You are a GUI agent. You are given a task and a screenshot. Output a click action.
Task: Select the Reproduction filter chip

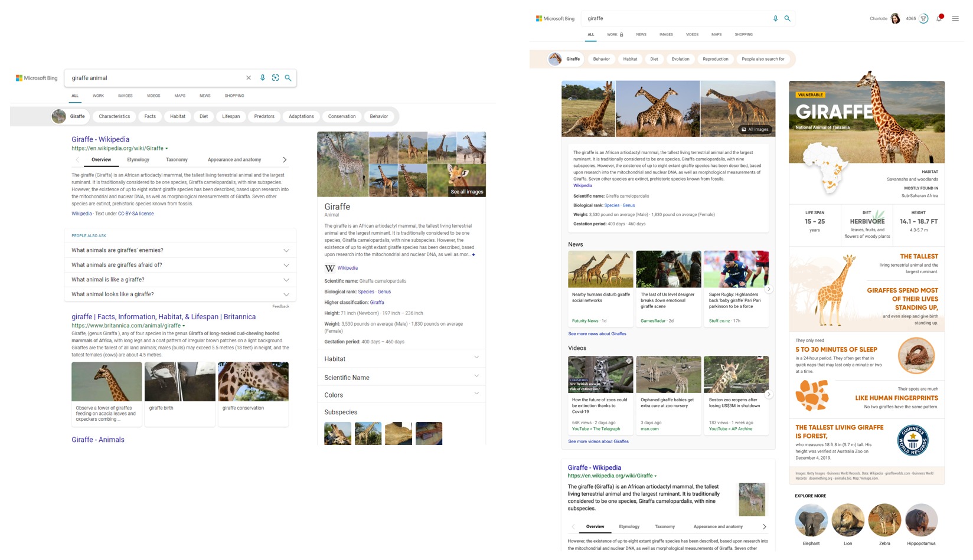(715, 59)
